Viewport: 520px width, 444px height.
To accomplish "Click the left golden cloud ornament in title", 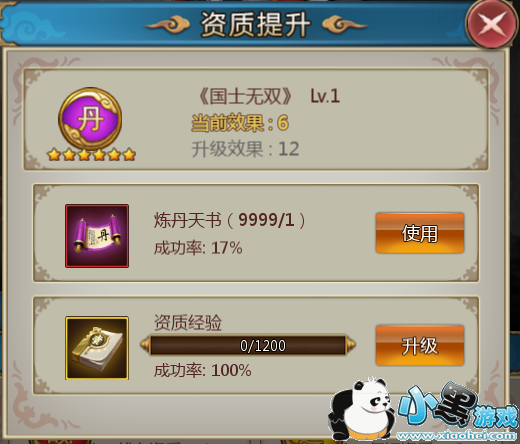I will tap(167, 25).
